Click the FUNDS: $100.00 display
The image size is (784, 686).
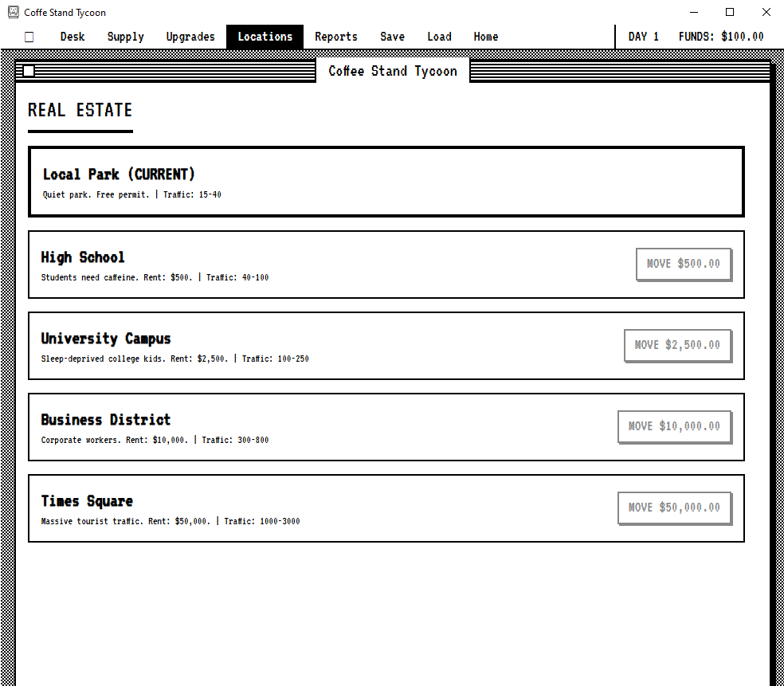pyautogui.click(x=721, y=37)
